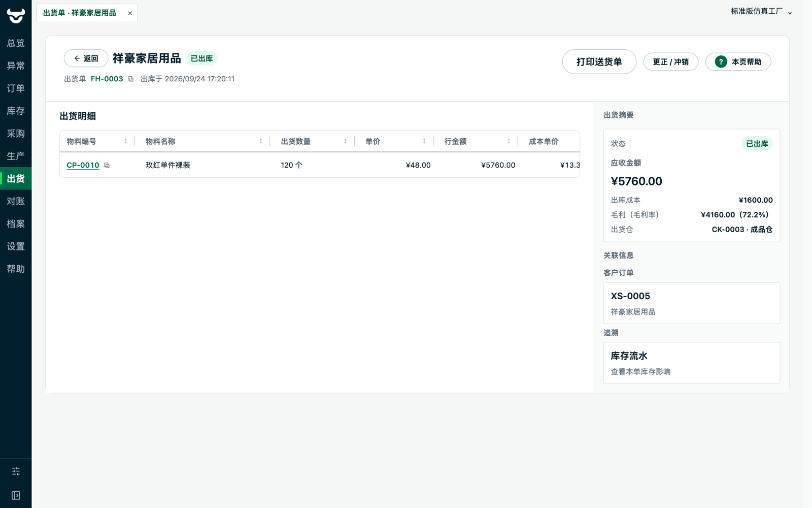Open the 总览 sidebar section

point(16,43)
